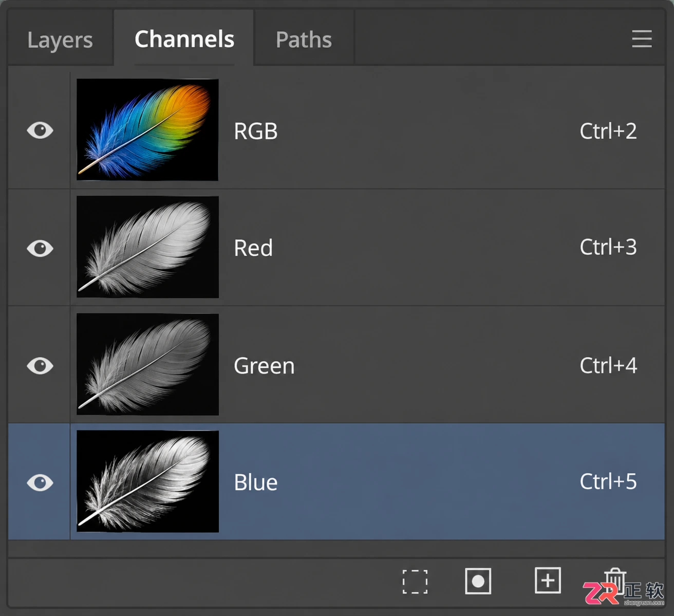The width and height of the screenshot is (674, 616).
Task: Toggle visibility of the Green channel
Action: click(x=40, y=366)
